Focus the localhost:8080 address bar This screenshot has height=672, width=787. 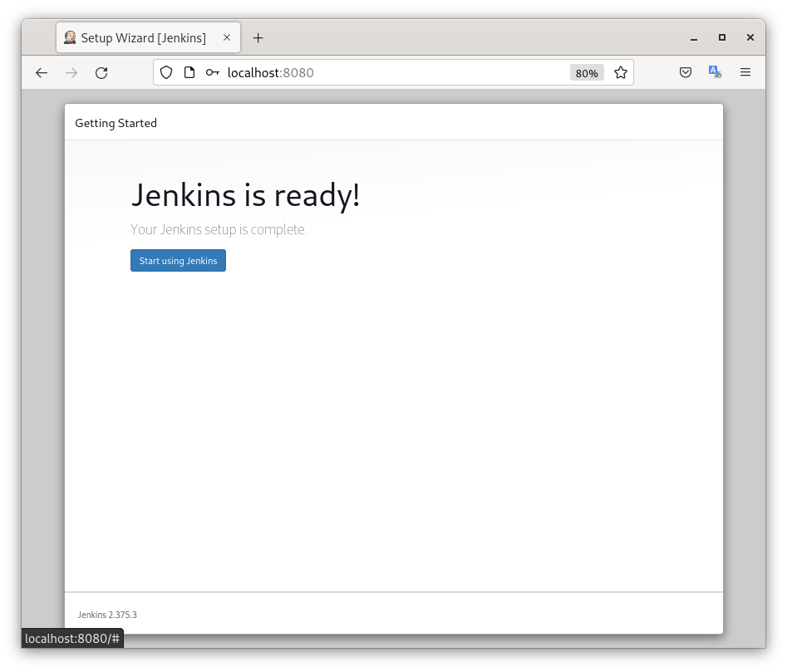[391, 73]
